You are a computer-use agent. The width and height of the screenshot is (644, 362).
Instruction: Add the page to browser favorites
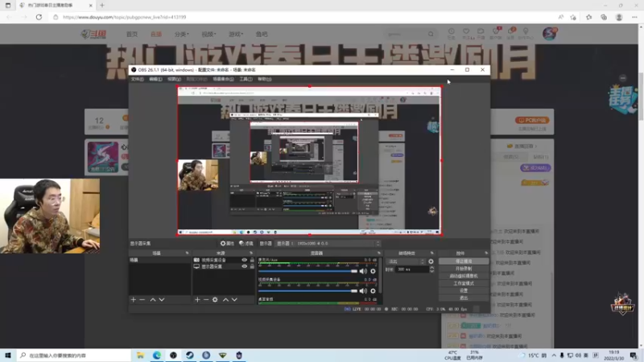[x=573, y=17]
